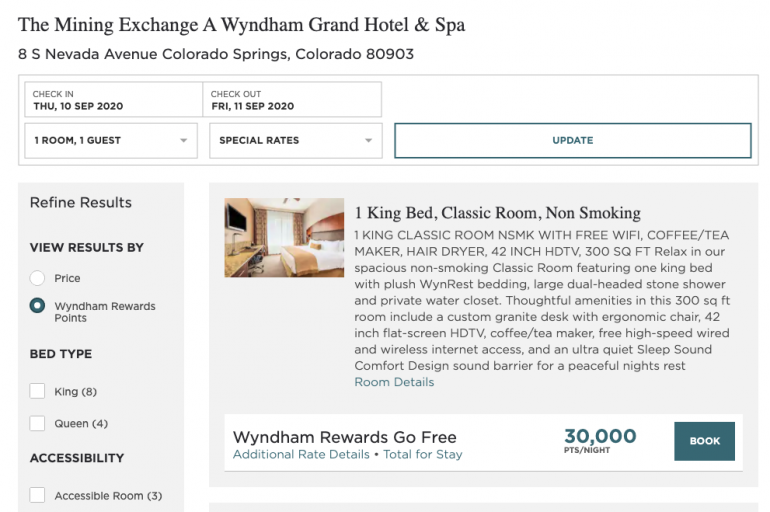Open the Check In date field
The width and height of the screenshot is (770, 512).
113,100
